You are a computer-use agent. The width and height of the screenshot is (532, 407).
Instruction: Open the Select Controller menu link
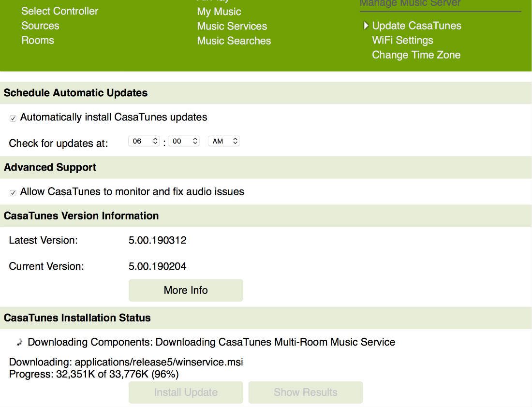[x=59, y=11]
